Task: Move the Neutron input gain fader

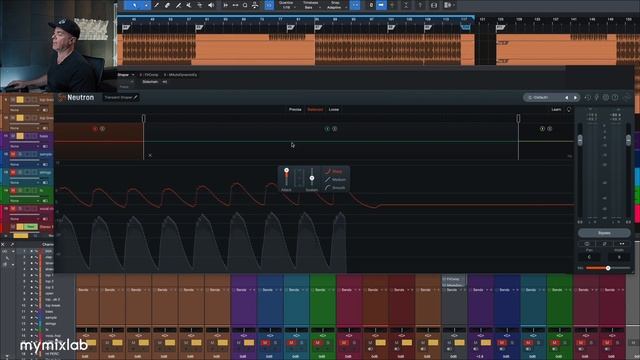Action: pyautogui.click(x=580, y=140)
